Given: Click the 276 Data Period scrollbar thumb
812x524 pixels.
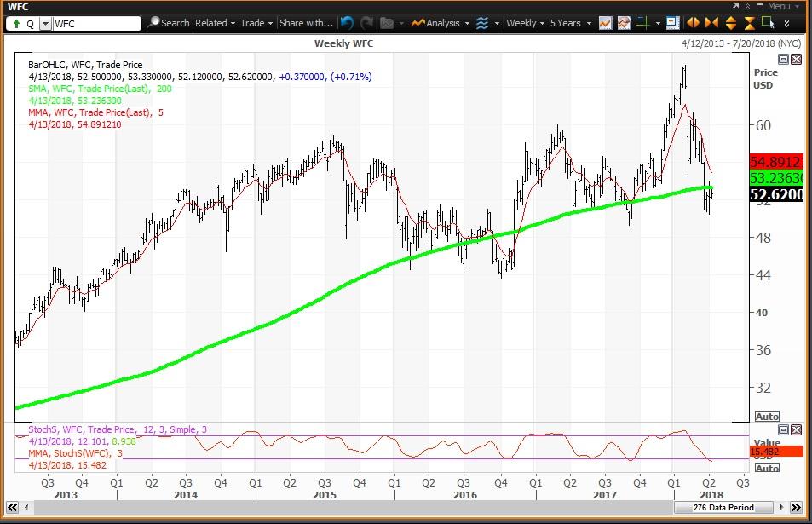Looking at the screenshot, I should [x=723, y=508].
